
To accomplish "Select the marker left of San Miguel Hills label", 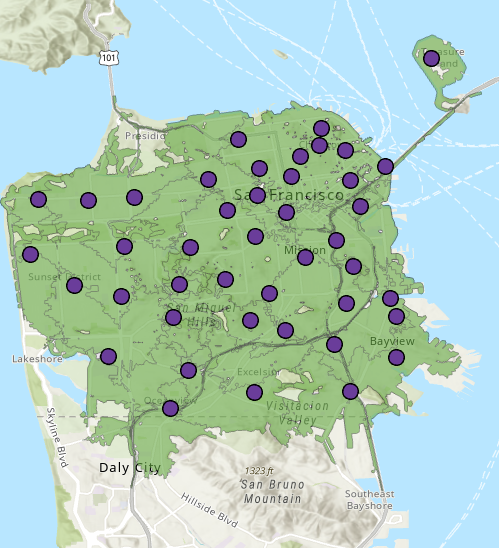I will (x=173, y=318).
